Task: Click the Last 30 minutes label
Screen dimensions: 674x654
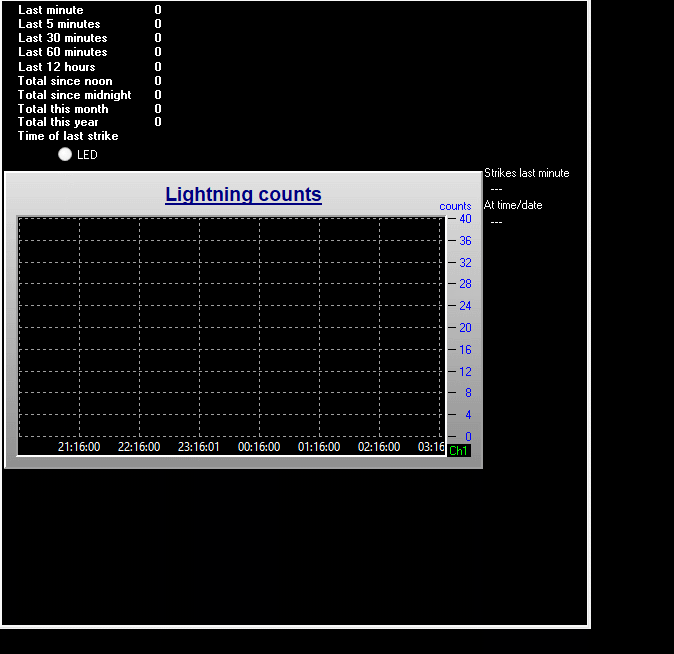Action: (x=62, y=38)
